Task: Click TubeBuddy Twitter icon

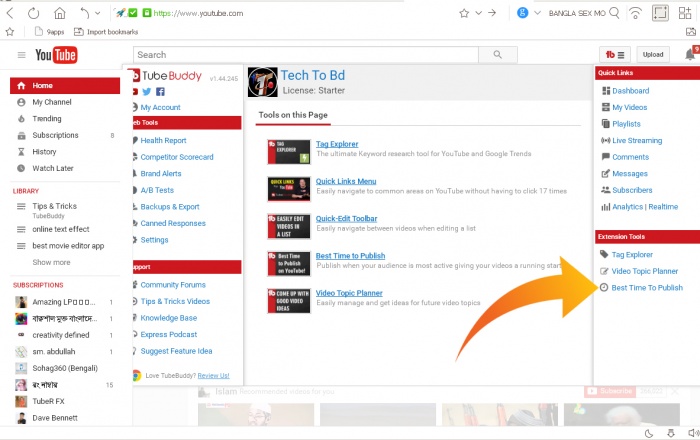Action: pyautogui.click(x=146, y=92)
